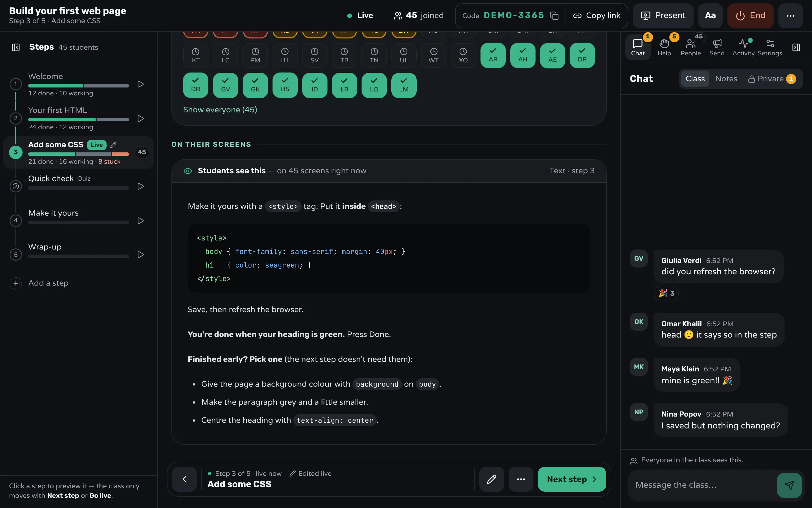Switch to the Chat panel tab

[637, 47]
